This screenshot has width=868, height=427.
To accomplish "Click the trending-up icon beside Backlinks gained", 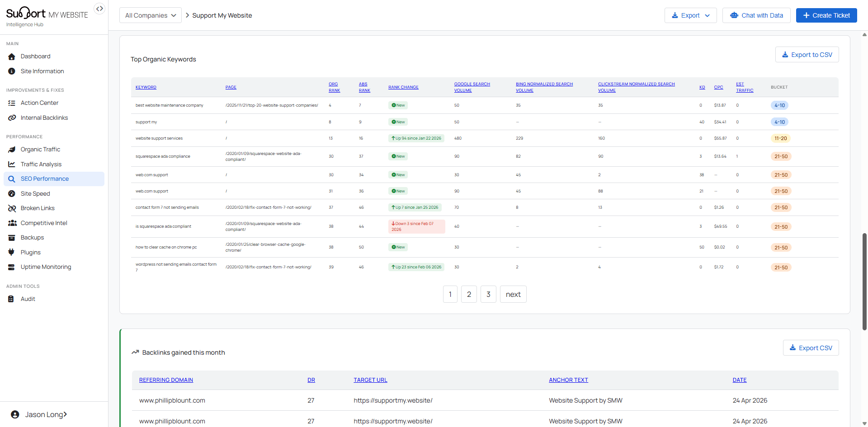I will click(x=135, y=352).
